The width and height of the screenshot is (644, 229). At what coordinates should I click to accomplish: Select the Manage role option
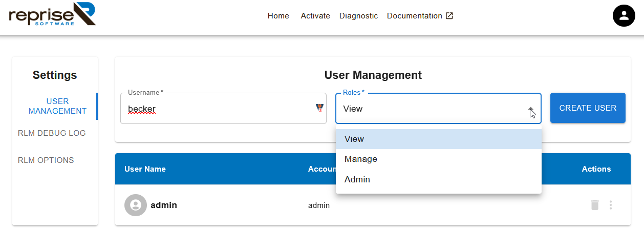pos(439,159)
